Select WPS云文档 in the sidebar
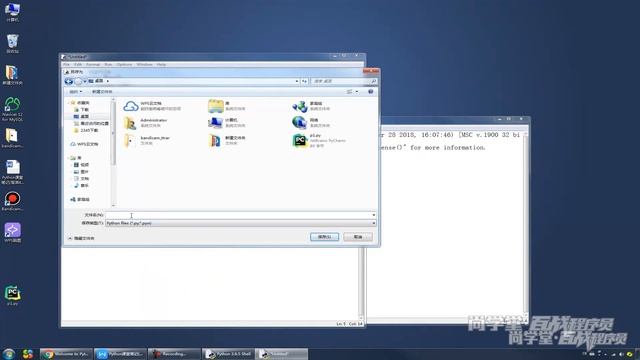Screen dimensions: 640x360 point(84,144)
